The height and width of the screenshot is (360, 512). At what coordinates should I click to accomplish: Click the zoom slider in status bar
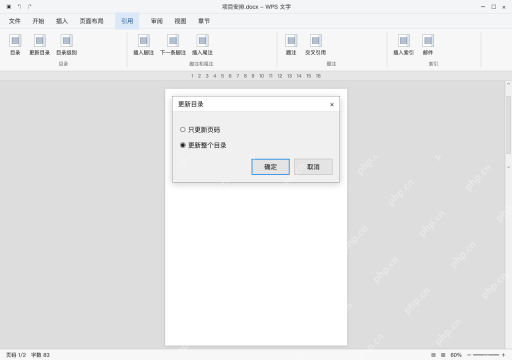pos(486,355)
